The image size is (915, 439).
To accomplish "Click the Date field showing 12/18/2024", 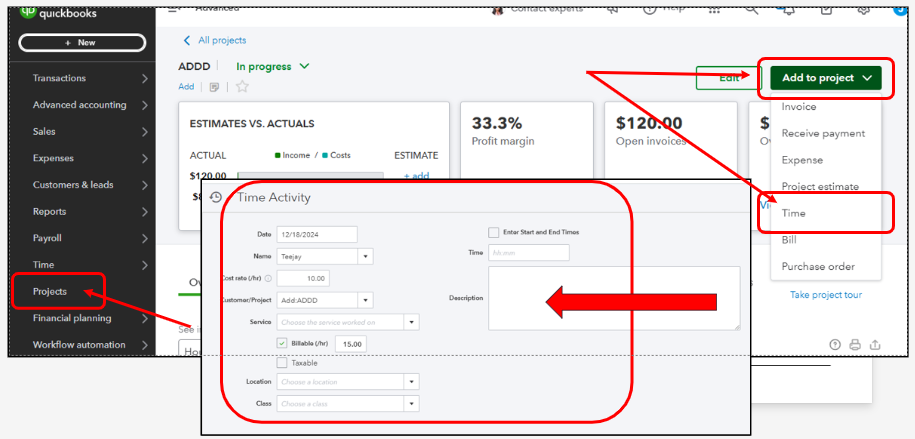I will coord(317,234).
